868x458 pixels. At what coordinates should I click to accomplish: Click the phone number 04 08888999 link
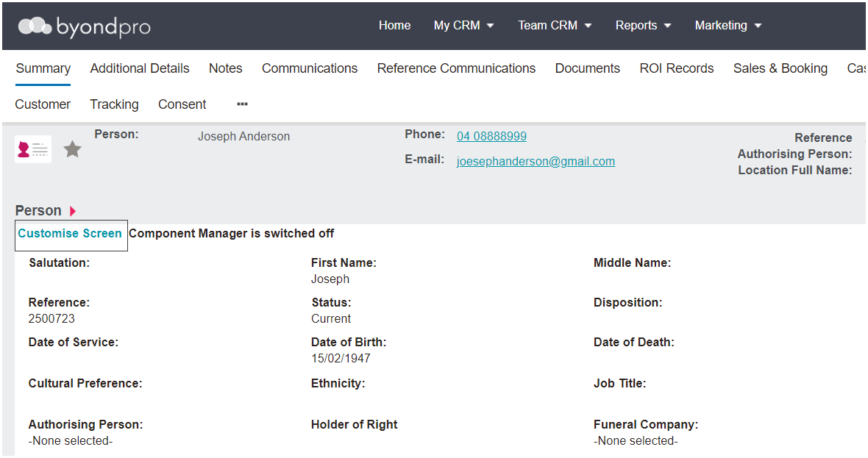click(491, 136)
